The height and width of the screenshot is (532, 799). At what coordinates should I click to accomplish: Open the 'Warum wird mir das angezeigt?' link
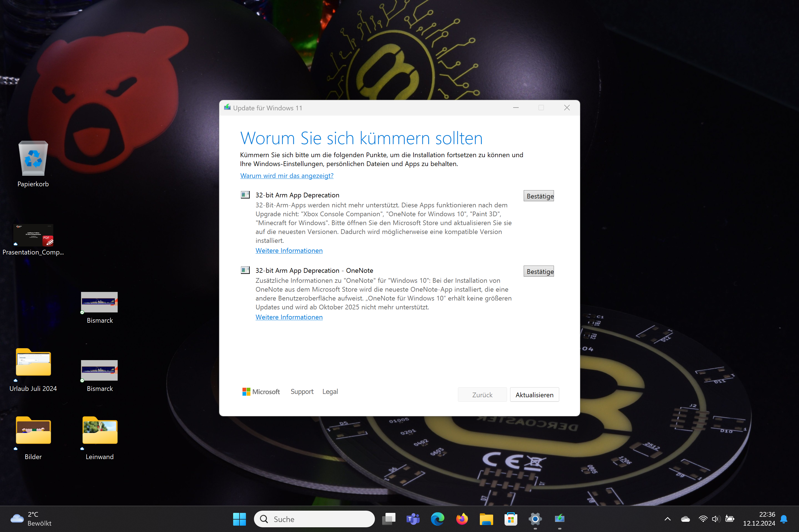(x=287, y=175)
